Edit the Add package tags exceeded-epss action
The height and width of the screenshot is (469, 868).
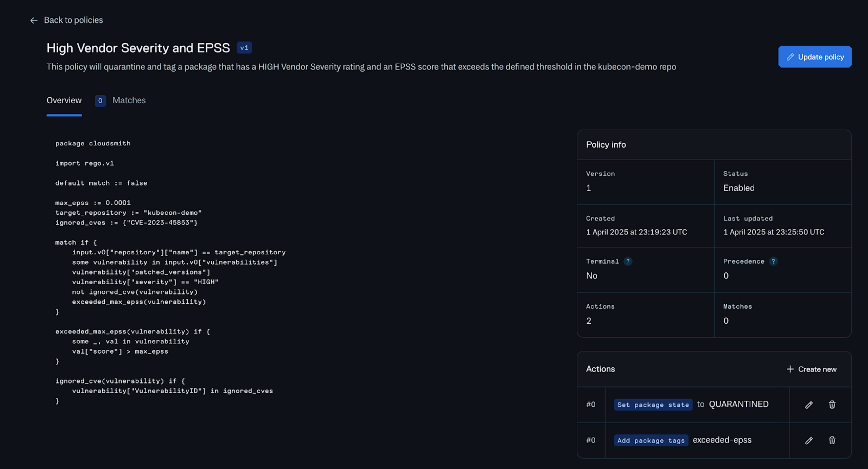(809, 440)
